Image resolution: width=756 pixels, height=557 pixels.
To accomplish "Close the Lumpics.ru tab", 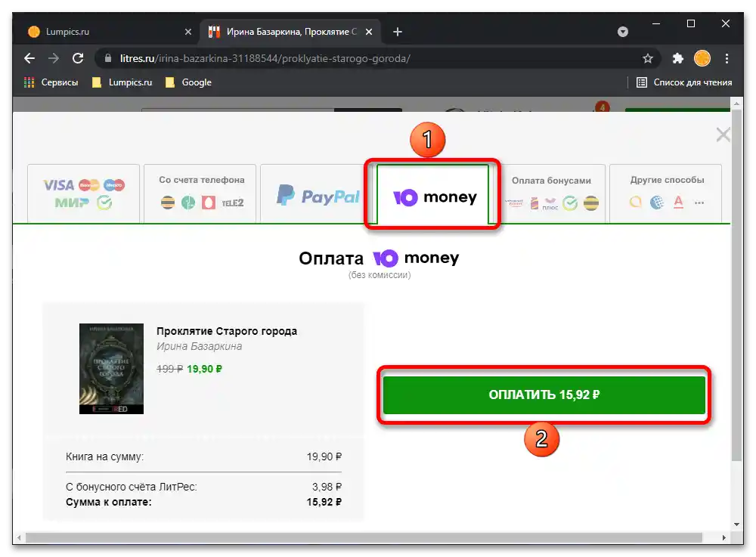I will [x=188, y=32].
